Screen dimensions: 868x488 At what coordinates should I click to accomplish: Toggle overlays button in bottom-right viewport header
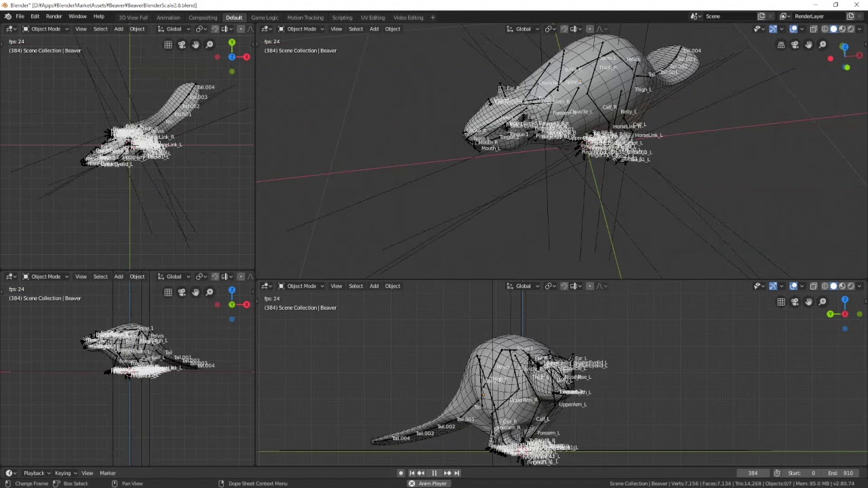(793, 286)
